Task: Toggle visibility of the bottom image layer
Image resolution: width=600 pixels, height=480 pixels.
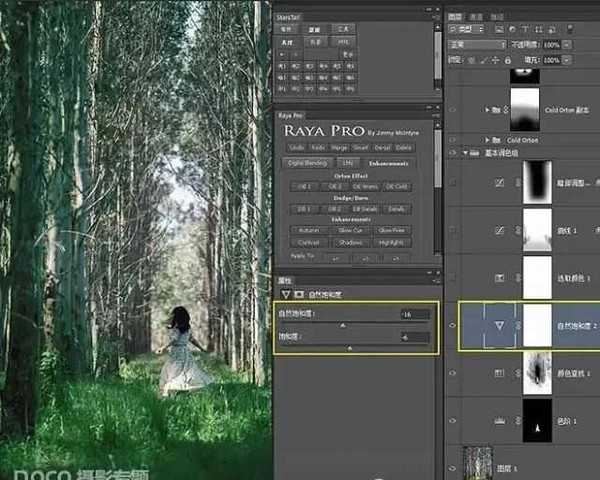Action: [x=453, y=465]
